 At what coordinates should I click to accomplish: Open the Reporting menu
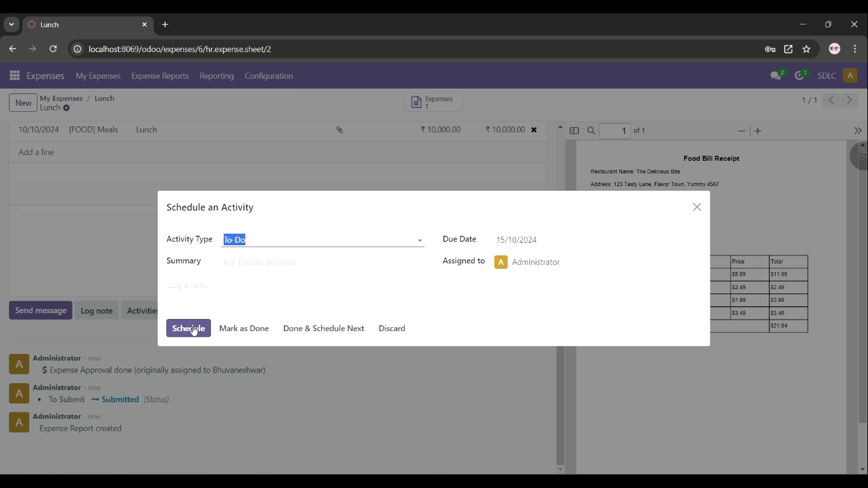click(x=217, y=76)
